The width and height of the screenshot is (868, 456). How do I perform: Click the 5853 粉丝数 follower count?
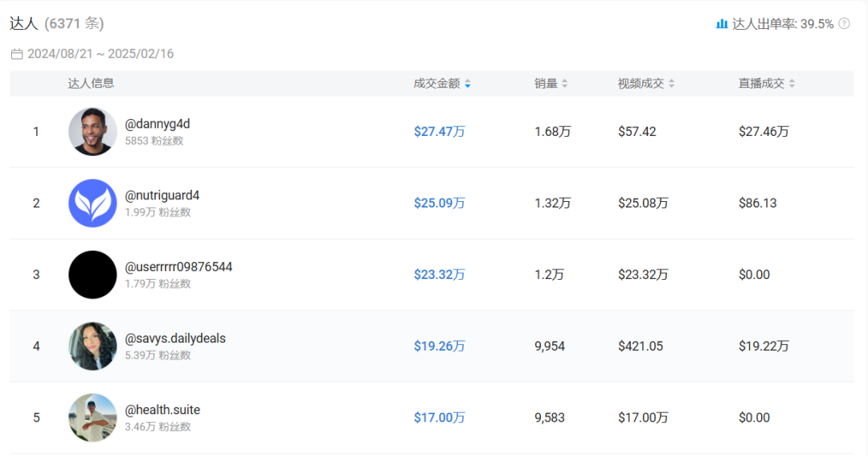click(154, 141)
